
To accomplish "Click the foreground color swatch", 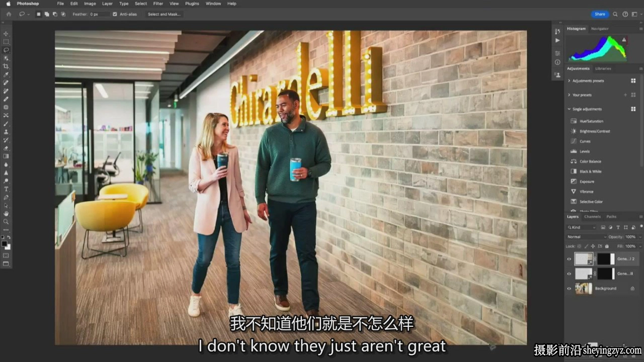I will coord(5,244).
